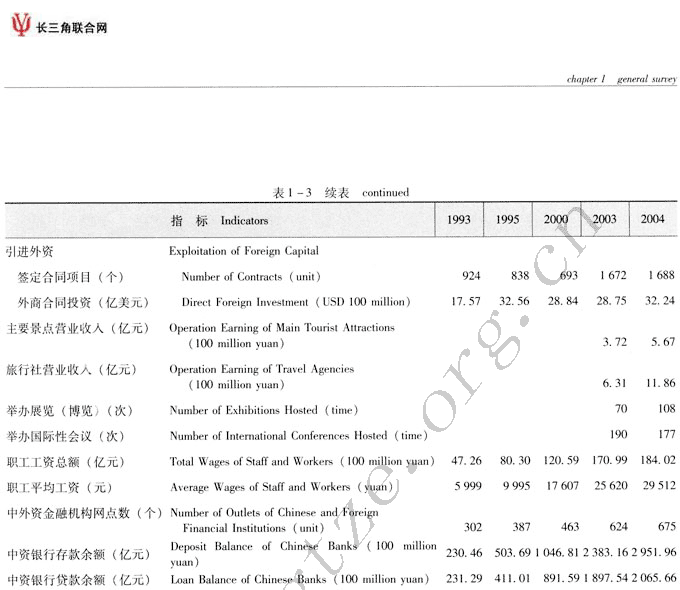
Task: Click value 1 688 in Number of Contracts row
Action: [x=661, y=275]
